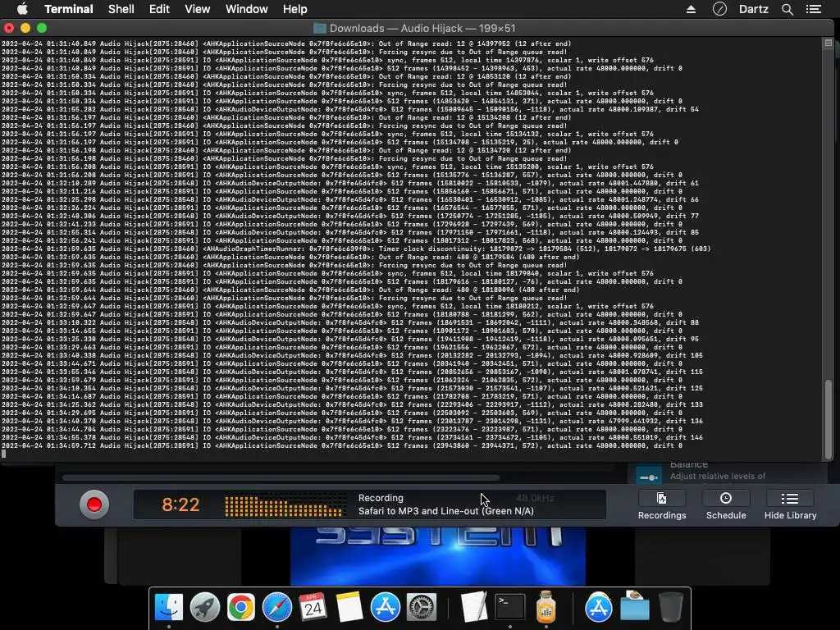Click the Terminal icon in the Dock
Image resolution: width=840 pixels, height=630 pixels.
[510, 608]
